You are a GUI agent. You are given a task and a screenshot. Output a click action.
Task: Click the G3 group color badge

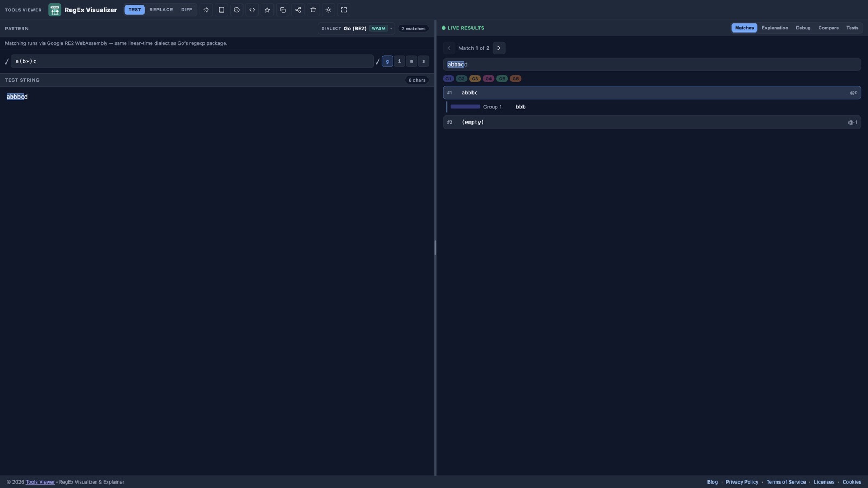[475, 79]
